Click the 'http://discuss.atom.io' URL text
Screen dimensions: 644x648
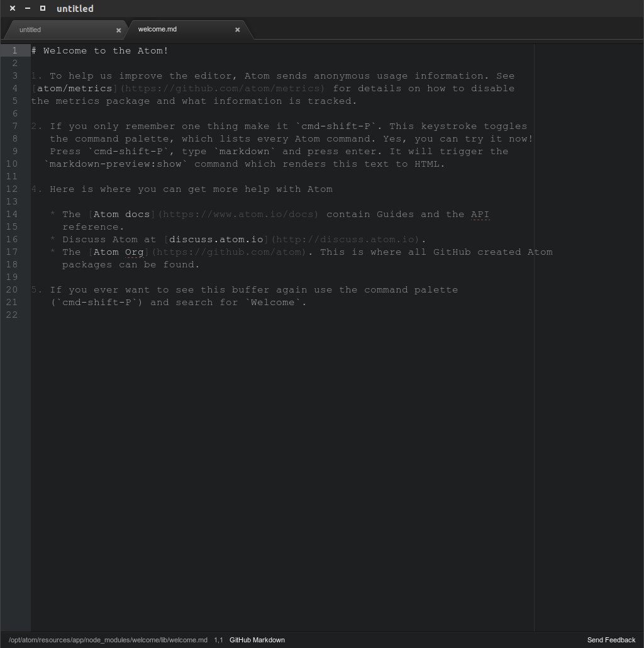coord(345,239)
